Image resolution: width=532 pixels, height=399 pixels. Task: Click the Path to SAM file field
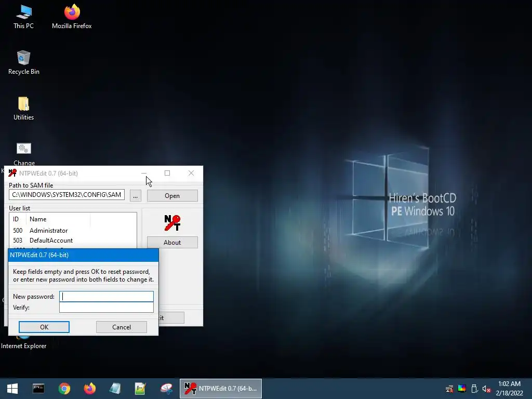point(67,195)
